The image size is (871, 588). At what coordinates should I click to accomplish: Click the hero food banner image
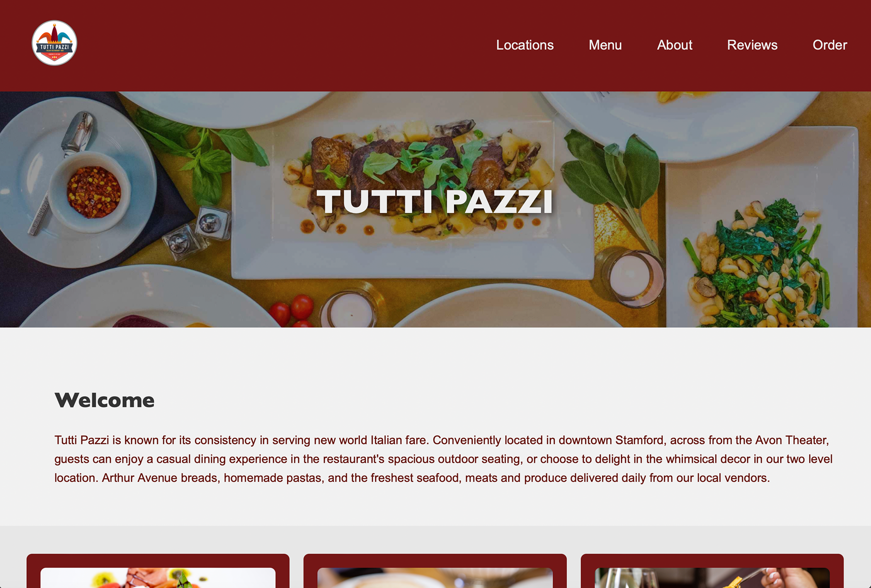(435, 209)
